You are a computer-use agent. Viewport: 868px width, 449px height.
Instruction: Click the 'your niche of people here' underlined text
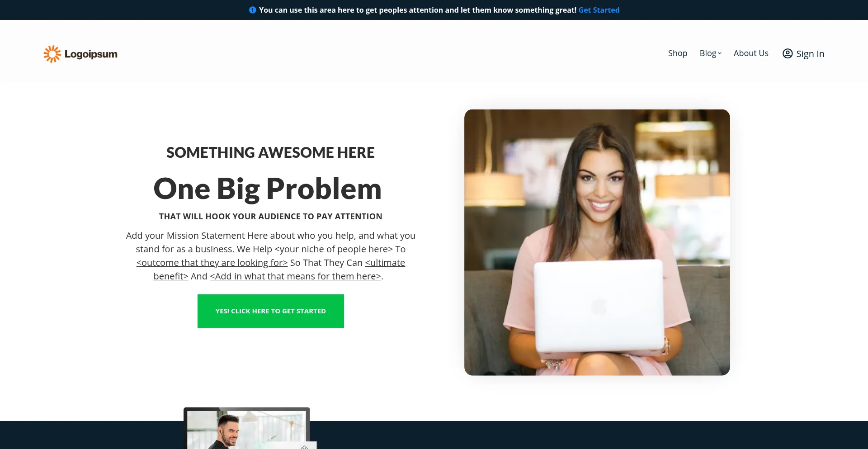tap(333, 249)
